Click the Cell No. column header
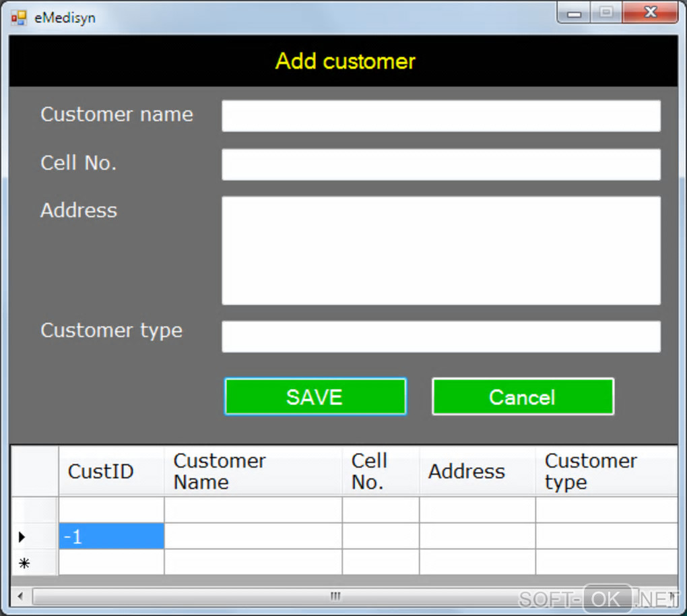687x616 pixels. click(381, 471)
